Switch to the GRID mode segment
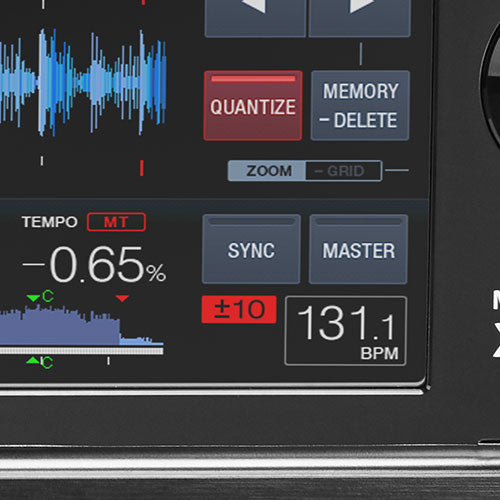Viewport: 500px width, 500px height. [x=344, y=171]
